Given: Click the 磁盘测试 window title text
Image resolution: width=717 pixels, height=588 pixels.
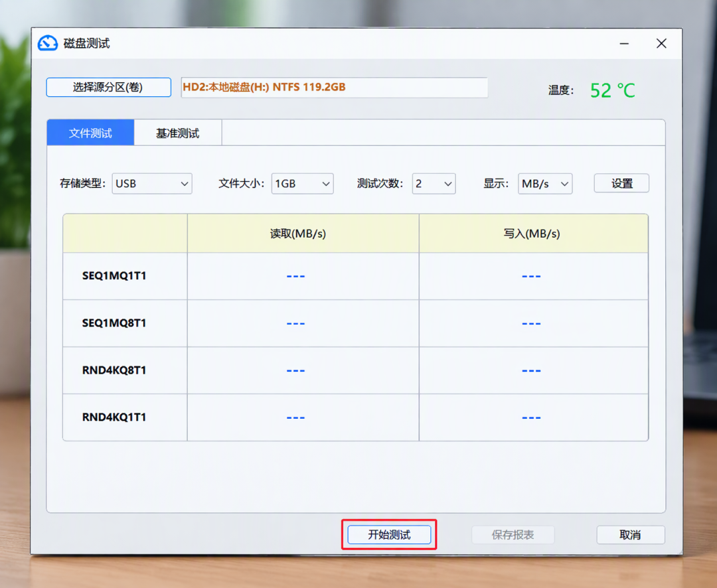Looking at the screenshot, I should 87,43.
